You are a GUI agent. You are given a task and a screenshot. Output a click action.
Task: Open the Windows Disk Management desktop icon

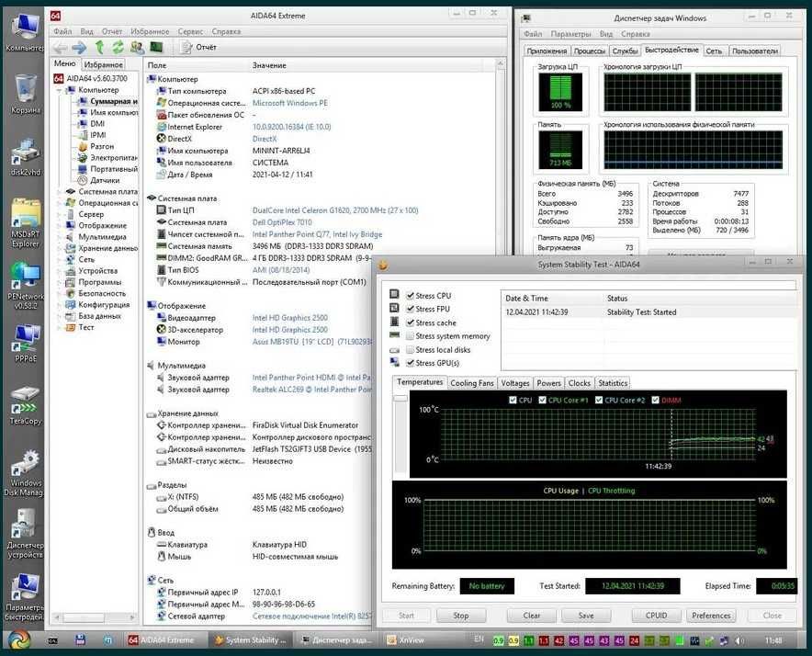25,472
